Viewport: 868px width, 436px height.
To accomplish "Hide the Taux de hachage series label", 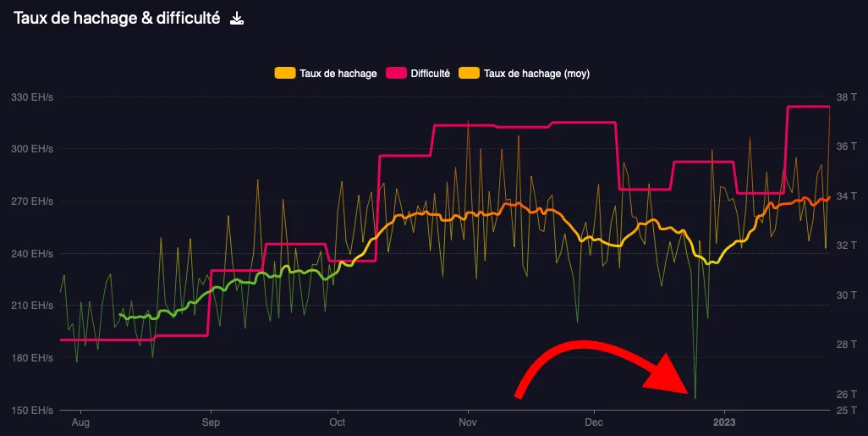I will coord(338,73).
